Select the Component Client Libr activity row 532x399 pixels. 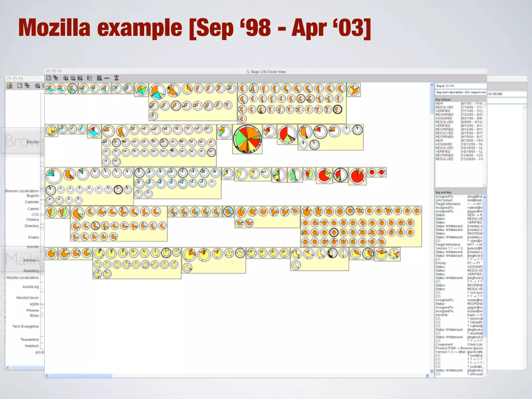pos(459,344)
